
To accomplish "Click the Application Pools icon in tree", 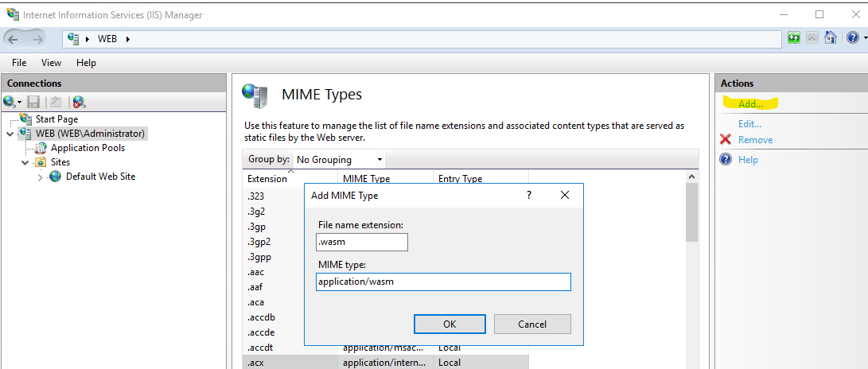I will point(41,148).
